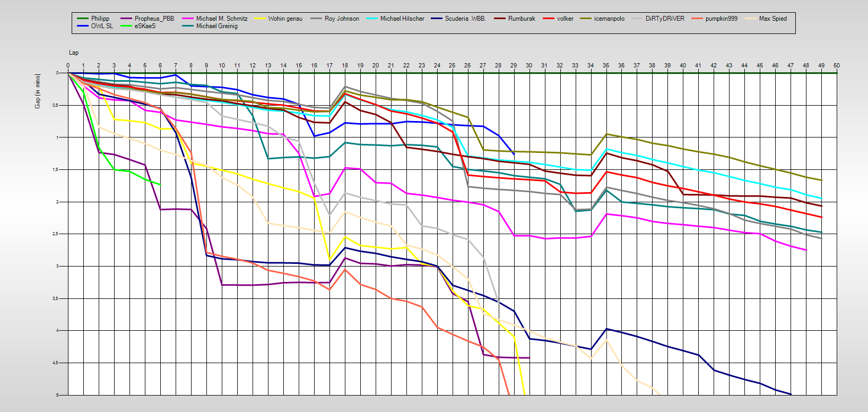Select lap number 42 on the lap axis

pos(714,66)
